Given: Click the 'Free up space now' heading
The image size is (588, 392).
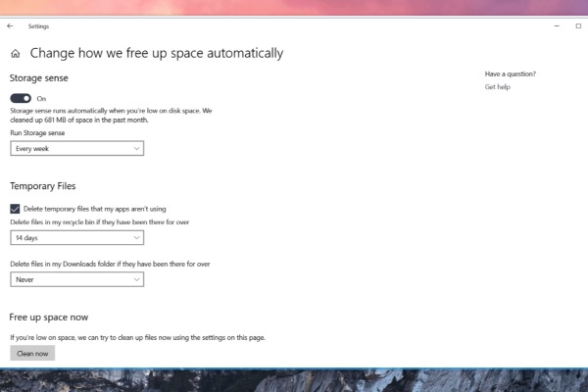Looking at the screenshot, I should point(49,318).
